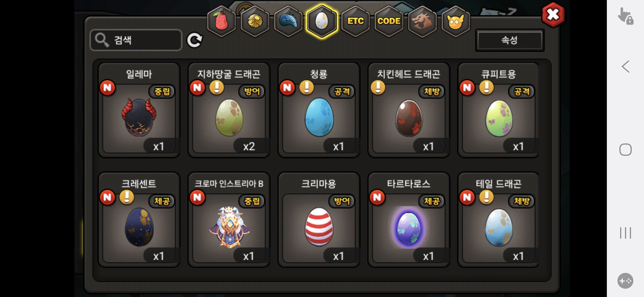
Task: Open the gamepad controller icon
Action: click(x=625, y=281)
